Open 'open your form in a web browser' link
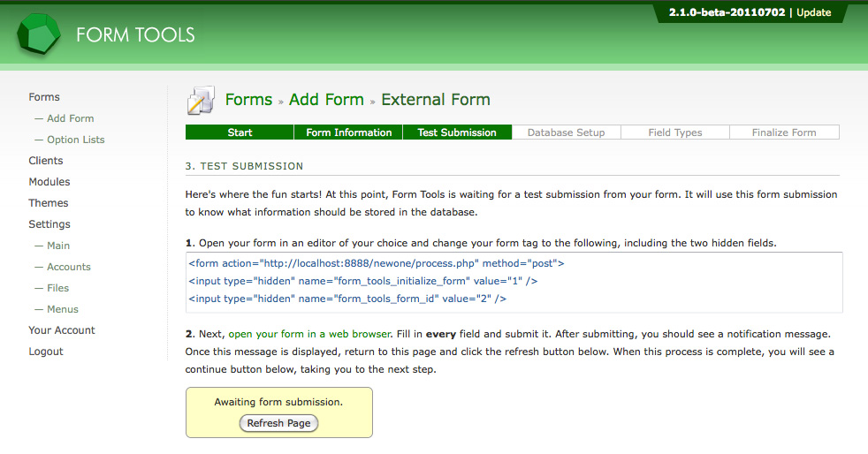This screenshot has width=868, height=454. [310, 334]
